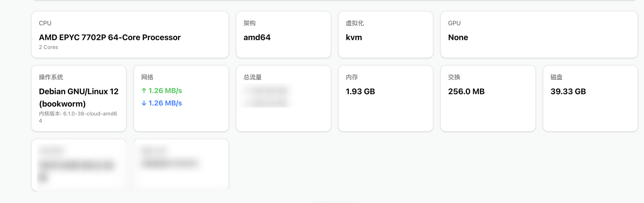Click the CPU card label

tap(45, 23)
